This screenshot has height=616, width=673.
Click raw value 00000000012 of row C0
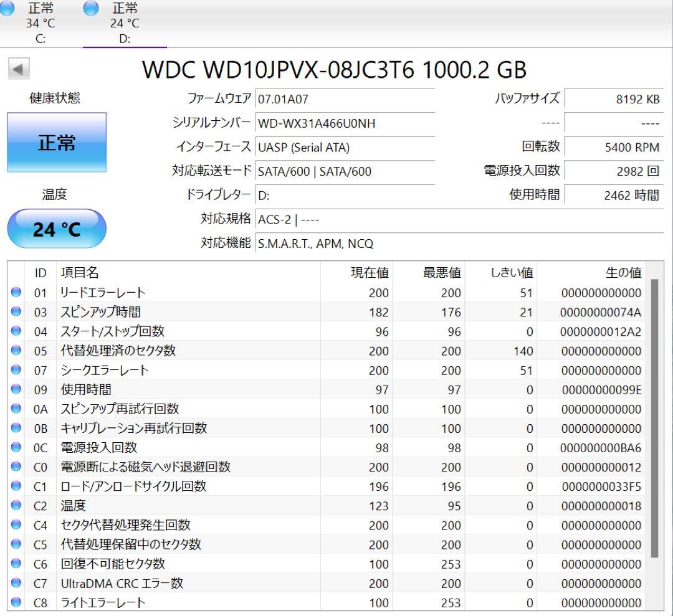601,467
